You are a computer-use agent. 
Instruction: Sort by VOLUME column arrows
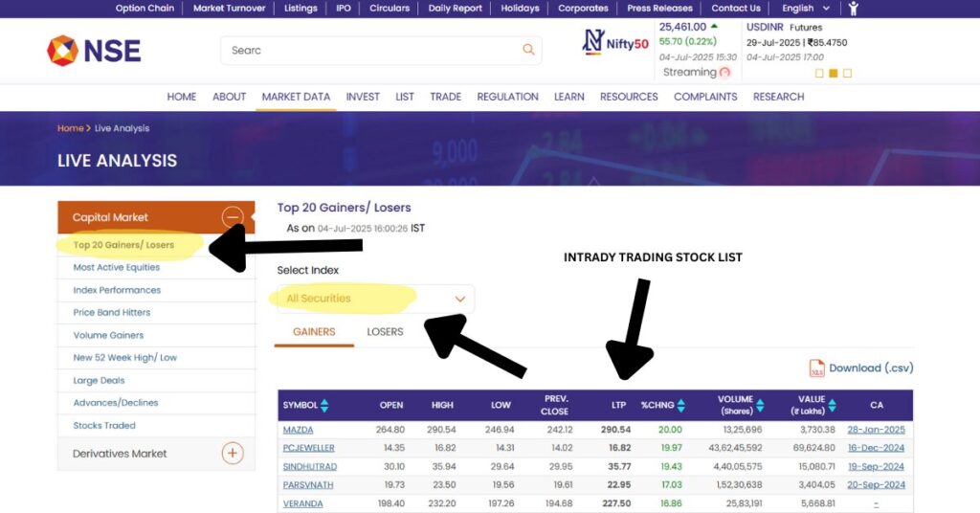760,406
